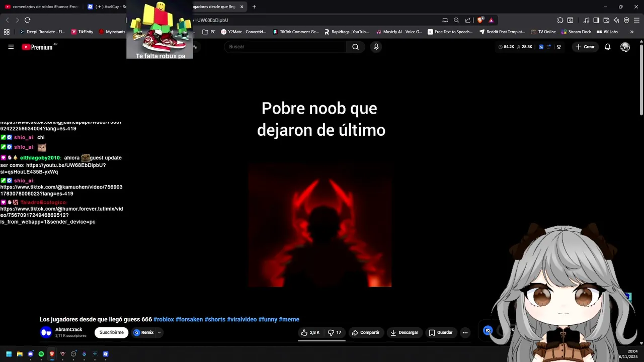Open Spotify from the taskbar
Viewport: 644px width, 362px height.
(x=41, y=354)
